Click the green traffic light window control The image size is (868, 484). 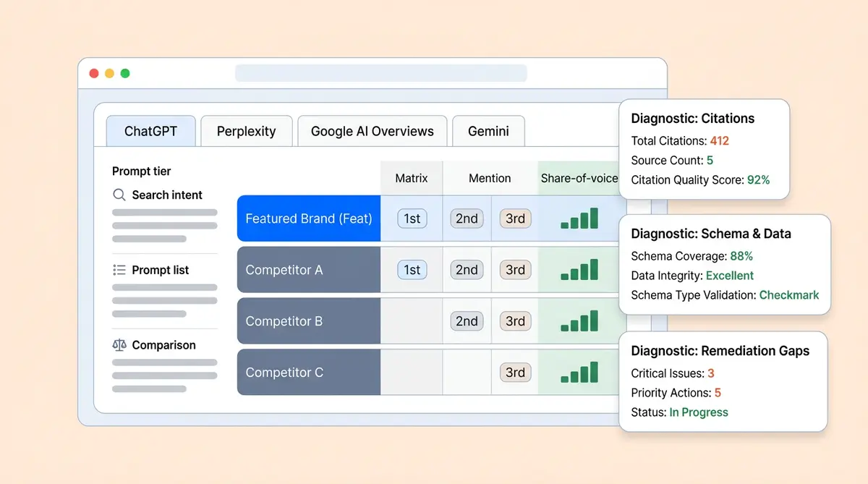tap(125, 73)
